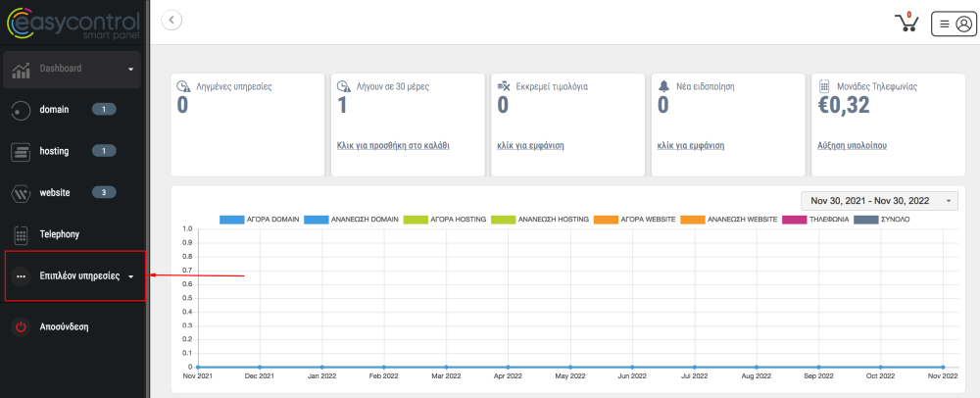Screen dimensions: 980x398
Task: Click the Telephony keypad icon
Action: (22, 235)
